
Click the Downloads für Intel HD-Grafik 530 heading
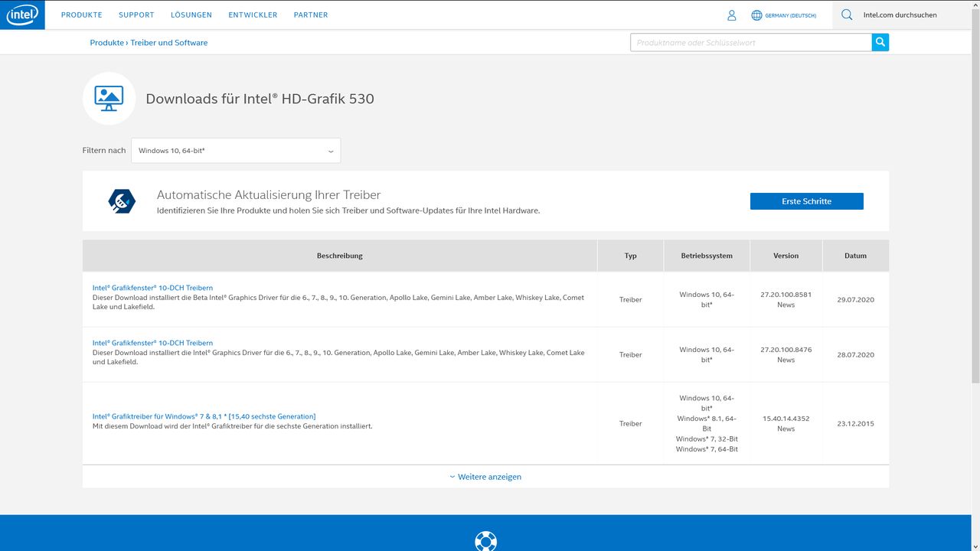[x=260, y=99]
